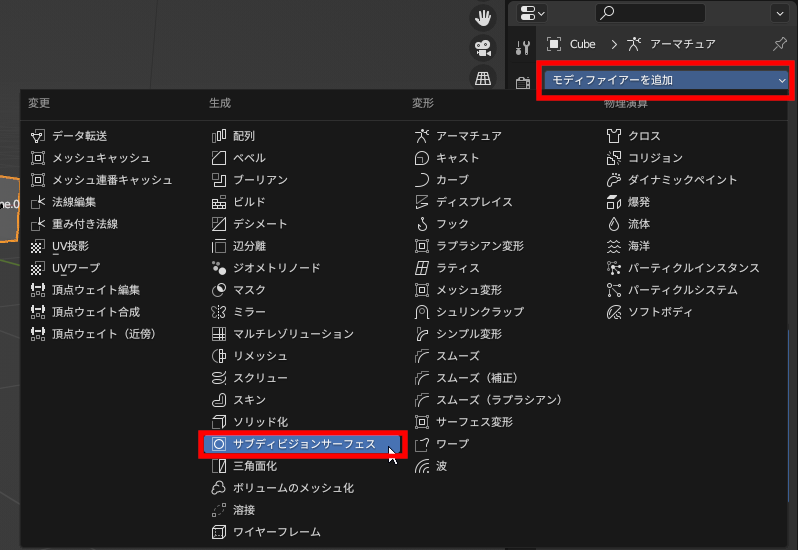Open the モディファイアーを追加 dropdown
Image resolution: width=798 pixels, height=550 pixels.
666,80
